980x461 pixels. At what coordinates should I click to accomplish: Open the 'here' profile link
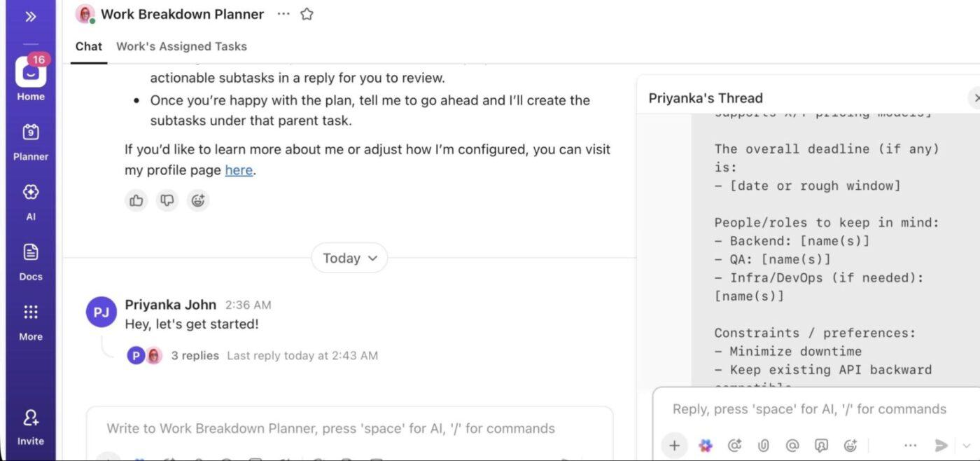[237, 169]
